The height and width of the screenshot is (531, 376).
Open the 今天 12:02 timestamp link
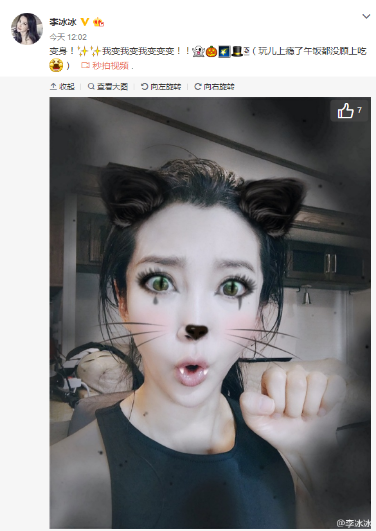click(68, 37)
